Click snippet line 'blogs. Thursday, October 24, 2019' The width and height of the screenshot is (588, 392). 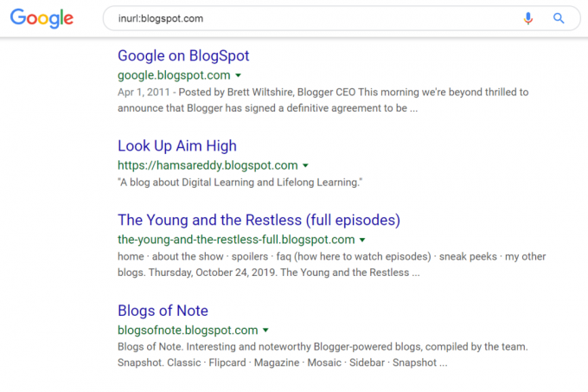coord(269,273)
